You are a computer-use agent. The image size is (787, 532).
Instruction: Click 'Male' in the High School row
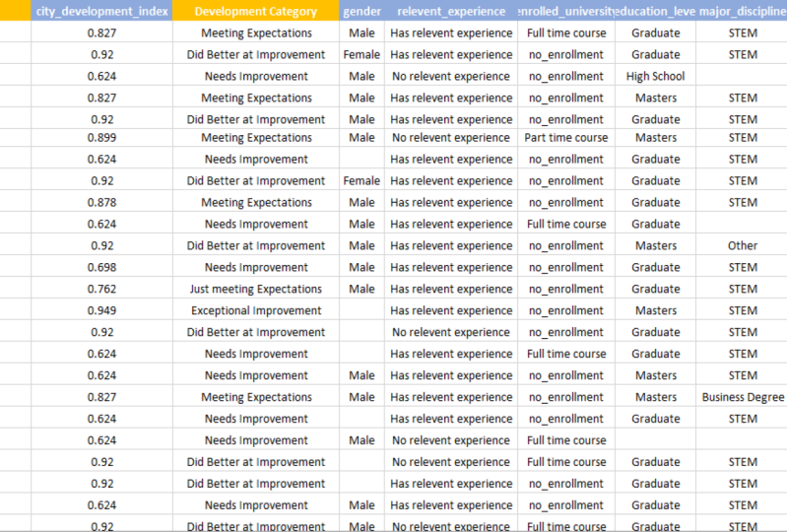click(x=361, y=76)
